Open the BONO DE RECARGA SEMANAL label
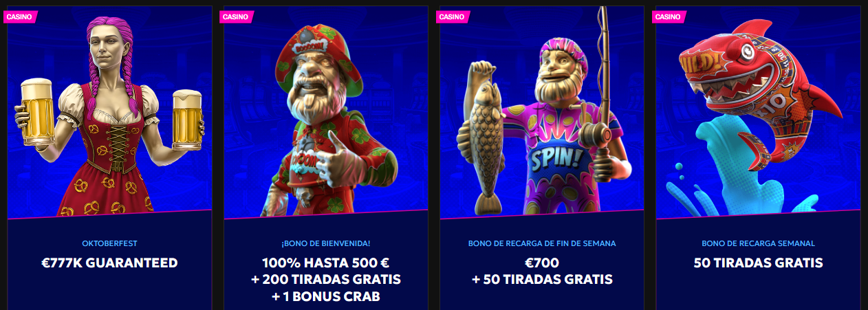868x310 pixels. coord(759,243)
